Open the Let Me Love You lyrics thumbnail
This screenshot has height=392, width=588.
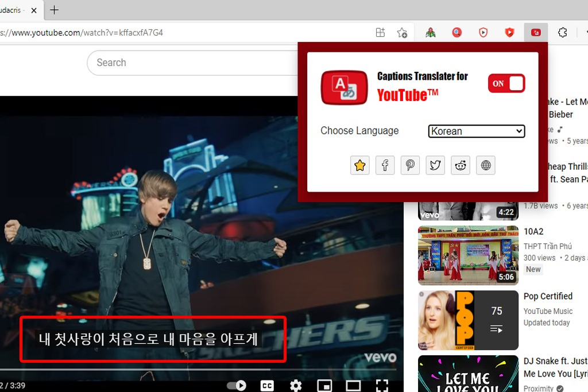coord(468,374)
